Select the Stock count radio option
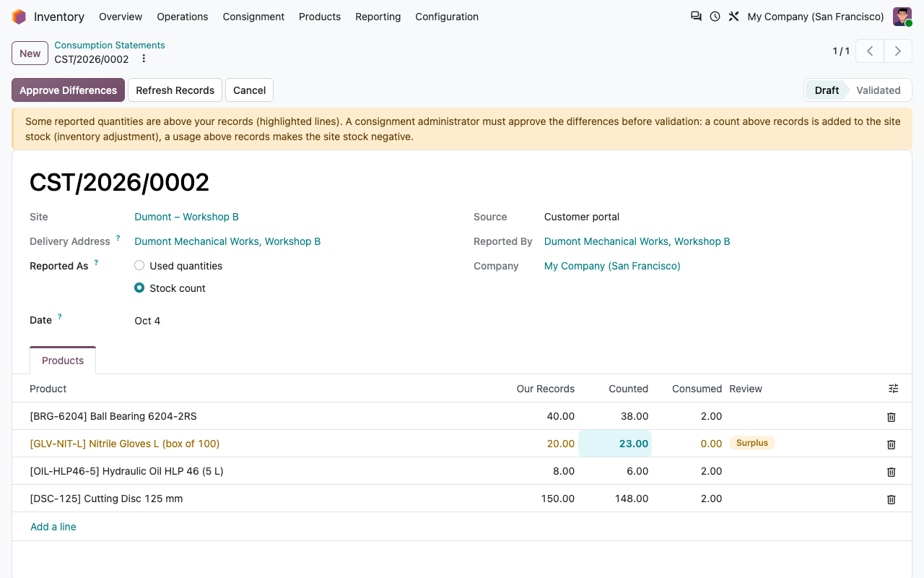 pos(139,288)
